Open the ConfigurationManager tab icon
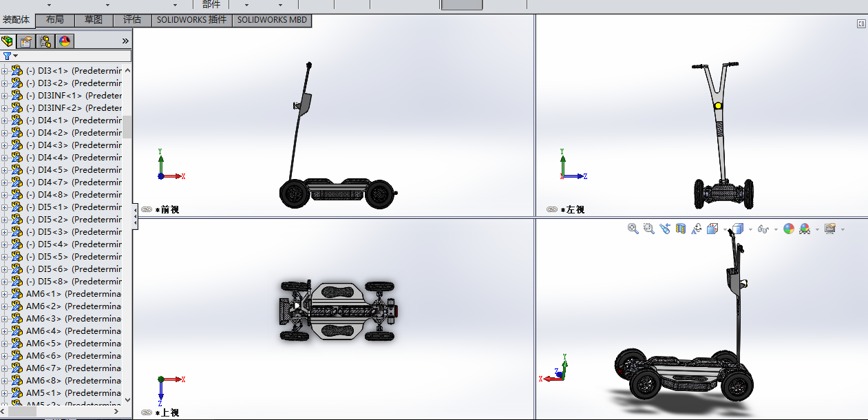 coord(45,41)
